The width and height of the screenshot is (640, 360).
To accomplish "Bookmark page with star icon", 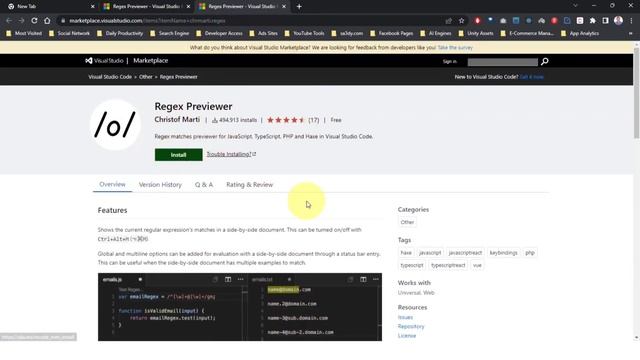I will [x=462, y=21].
